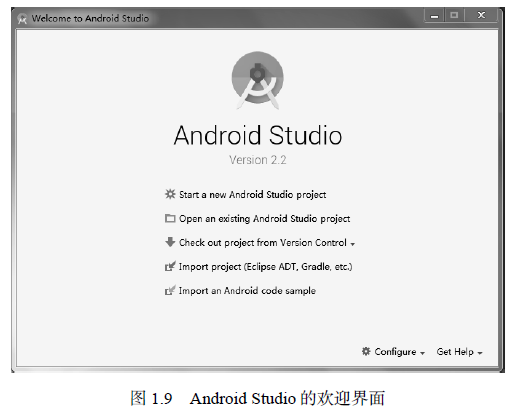Import an Android code sample
Image resolution: width=512 pixels, height=420 pixels.
(247, 291)
